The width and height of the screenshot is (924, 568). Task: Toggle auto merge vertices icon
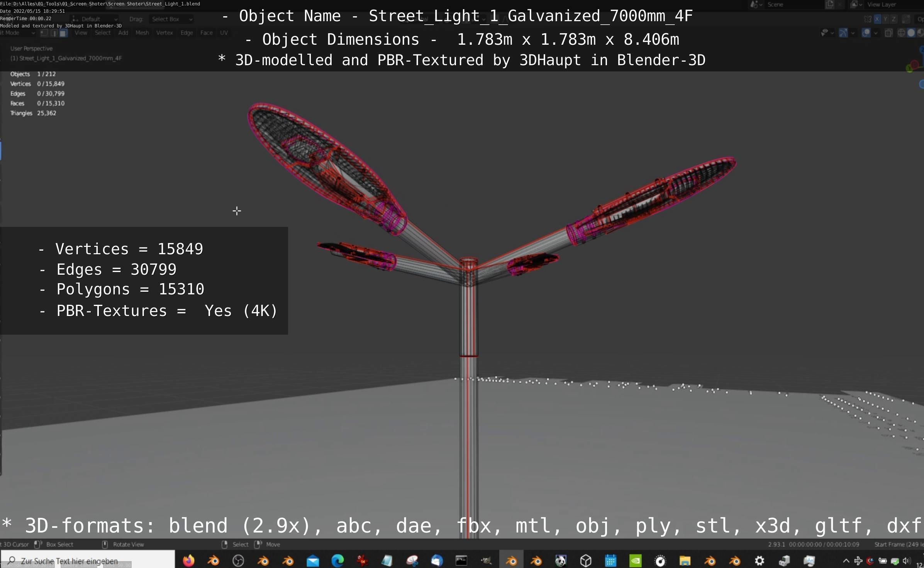pos(906,19)
